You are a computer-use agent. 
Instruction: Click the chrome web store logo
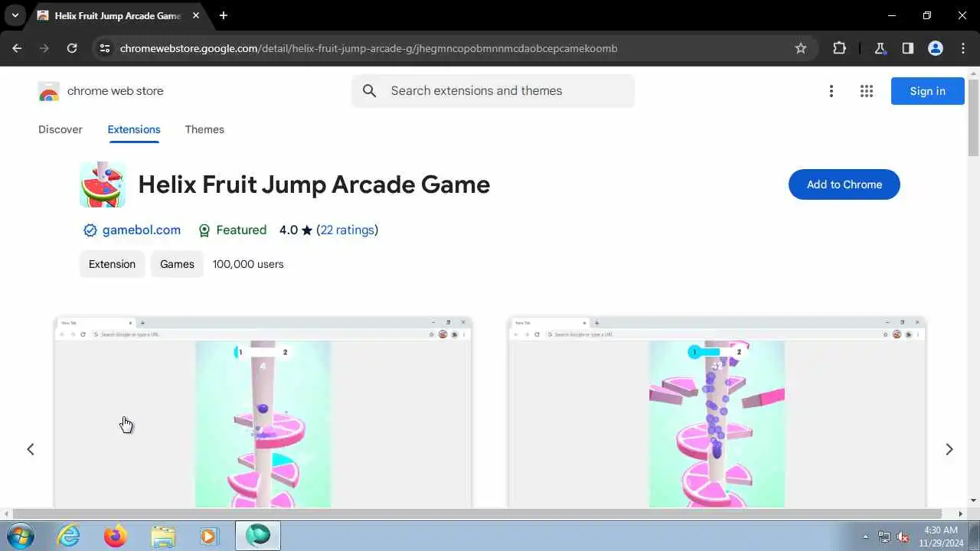tap(101, 91)
